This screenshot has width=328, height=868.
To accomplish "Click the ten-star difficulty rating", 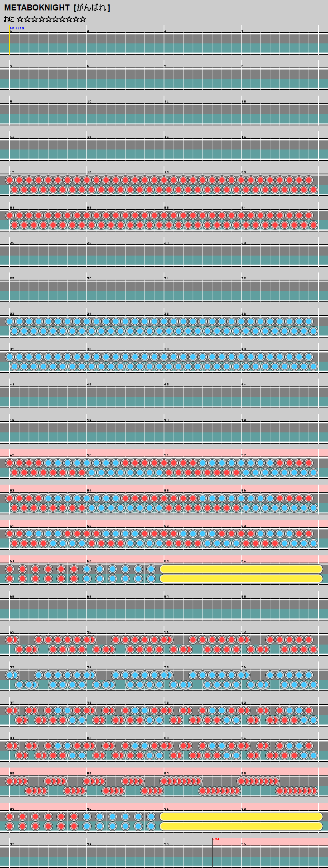I will click(51, 19).
